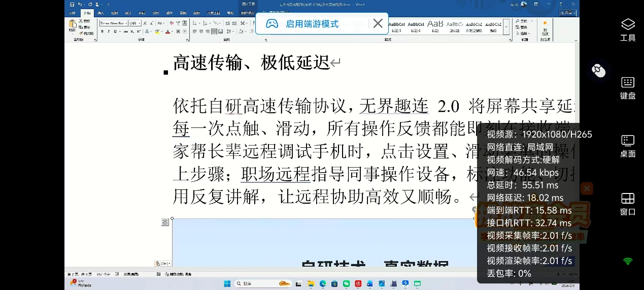Tap the green Wi-Fi signal indicator
The width and height of the screenshot is (644, 290).
(x=628, y=261)
